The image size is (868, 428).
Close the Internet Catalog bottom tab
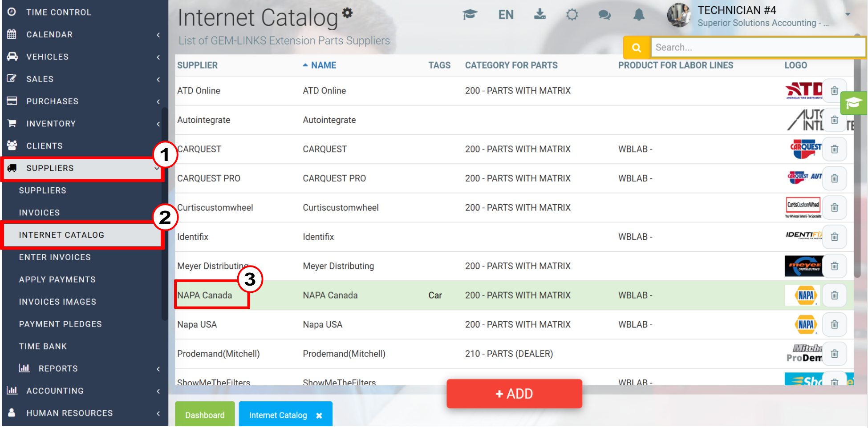point(319,416)
